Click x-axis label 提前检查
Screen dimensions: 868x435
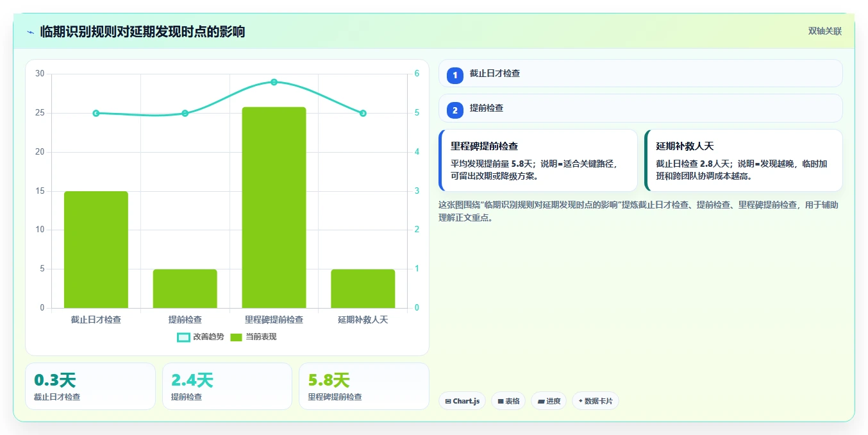coord(185,320)
